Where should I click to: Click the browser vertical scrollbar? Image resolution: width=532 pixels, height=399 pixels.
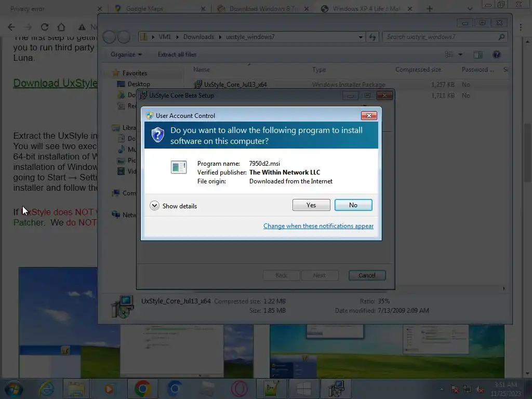(x=527, y=153)
